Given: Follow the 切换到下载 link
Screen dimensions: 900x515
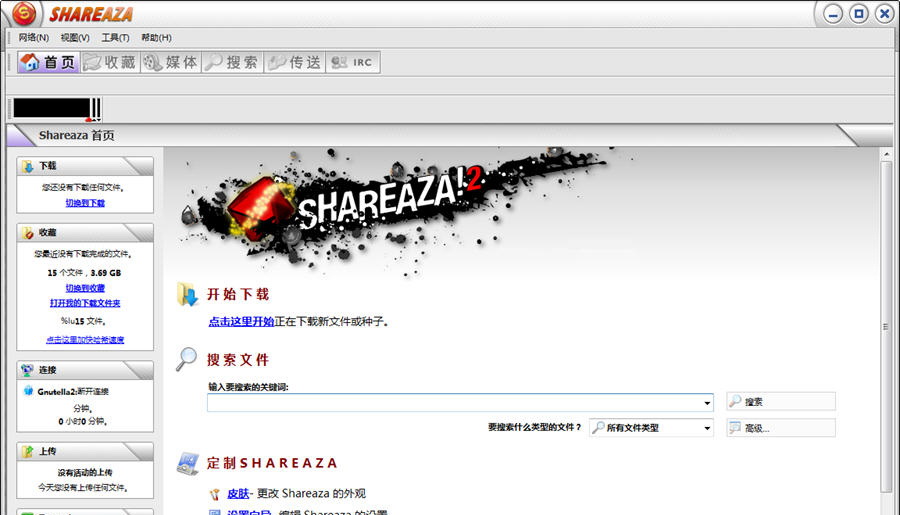Looking at the screenshot, I should pos(85,203).
